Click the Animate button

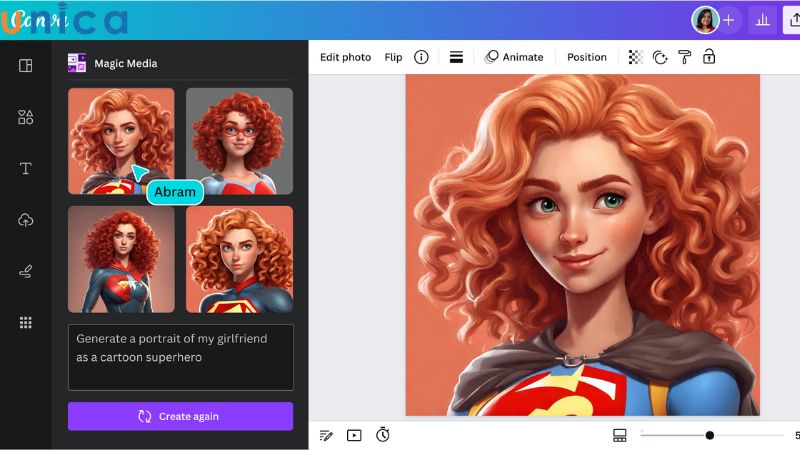pyautogui.click(x=514, y=57)
